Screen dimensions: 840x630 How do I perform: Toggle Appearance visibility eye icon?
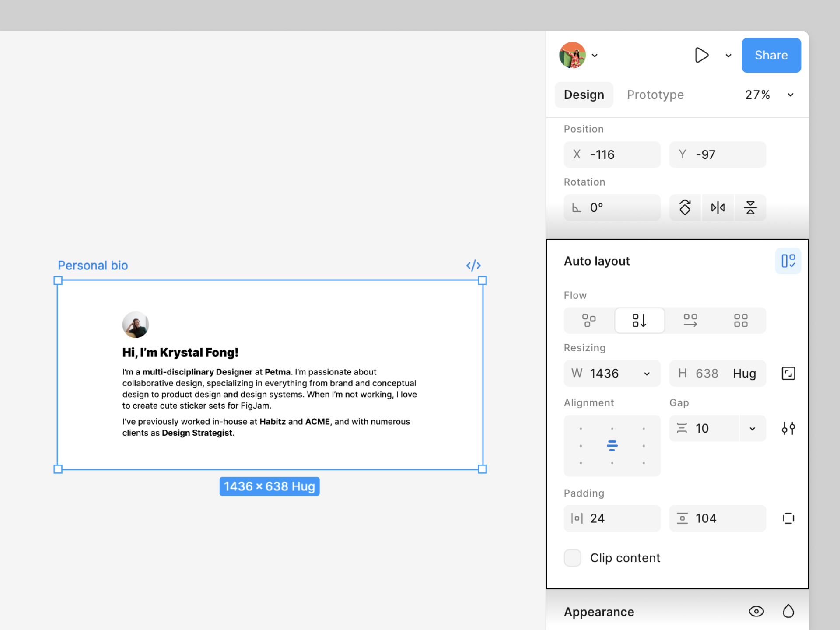756,611
